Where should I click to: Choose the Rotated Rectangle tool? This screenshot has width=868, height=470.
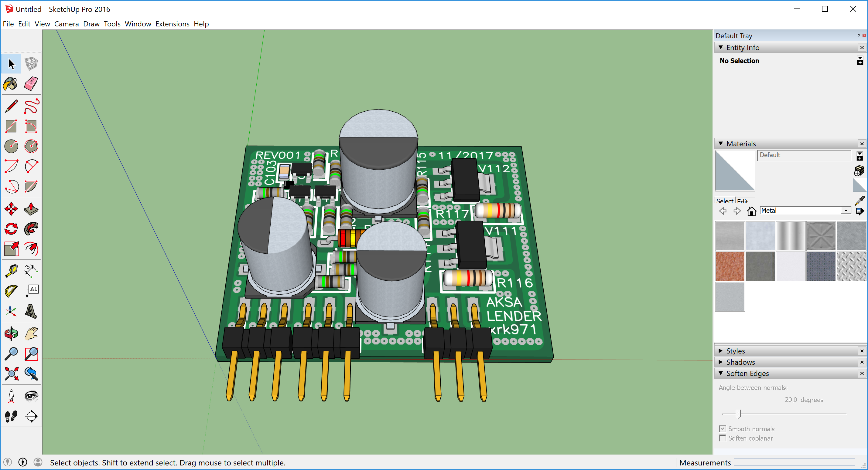31,126
